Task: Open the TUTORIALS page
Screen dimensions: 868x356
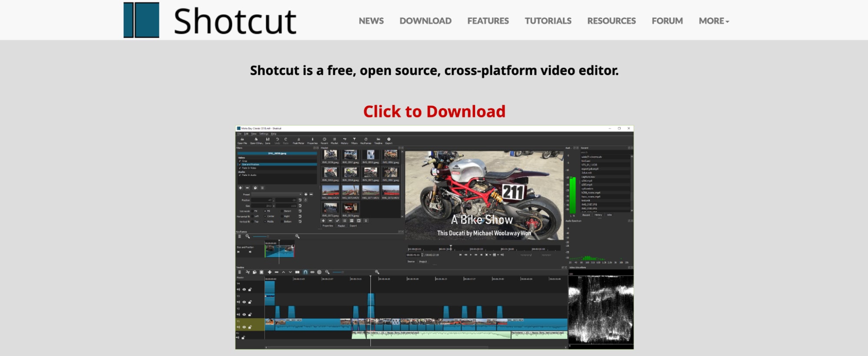Action: pos(548,21)
